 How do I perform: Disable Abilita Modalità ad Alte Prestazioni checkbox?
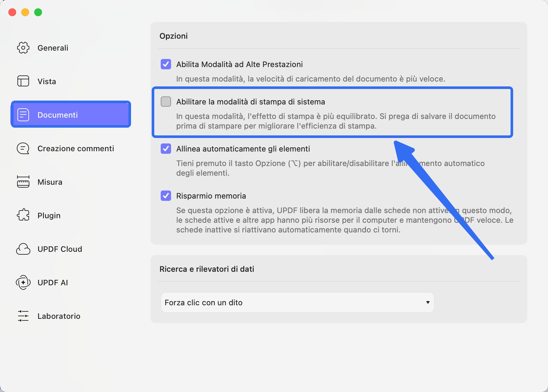[x=166, y=64]
